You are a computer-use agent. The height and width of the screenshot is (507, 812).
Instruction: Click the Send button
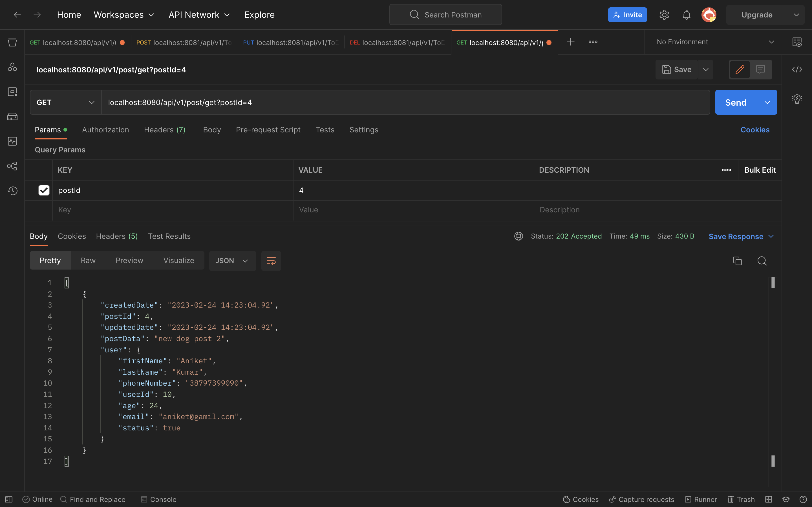click(736, 102)
